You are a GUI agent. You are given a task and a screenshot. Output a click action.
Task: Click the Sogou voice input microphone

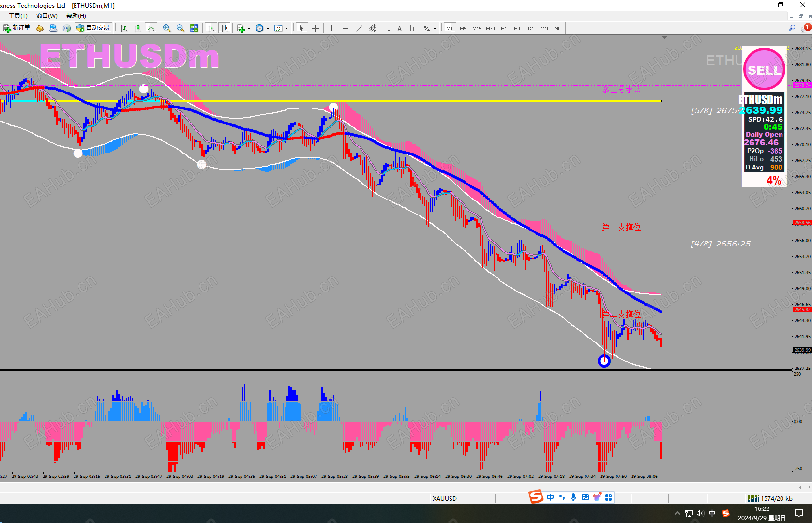click(x=573, y=497)
